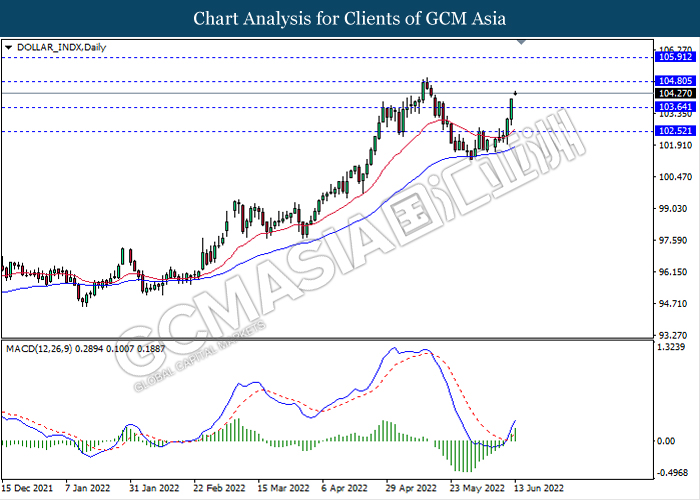
Task: Click the 23 May 2022 date label
Action: [x=477, y=488]
